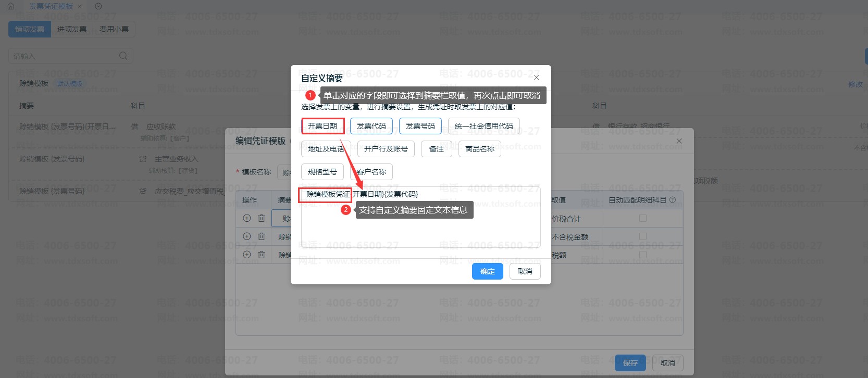The height and width of the screenshot is (378, 868).
Task: Close the 编辑凭证模版 dialog with X
Action: point(679,141)
